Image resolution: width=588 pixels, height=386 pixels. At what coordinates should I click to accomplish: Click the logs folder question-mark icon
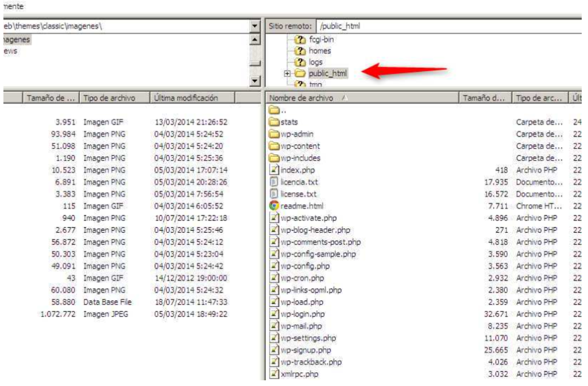pos(299,62)
